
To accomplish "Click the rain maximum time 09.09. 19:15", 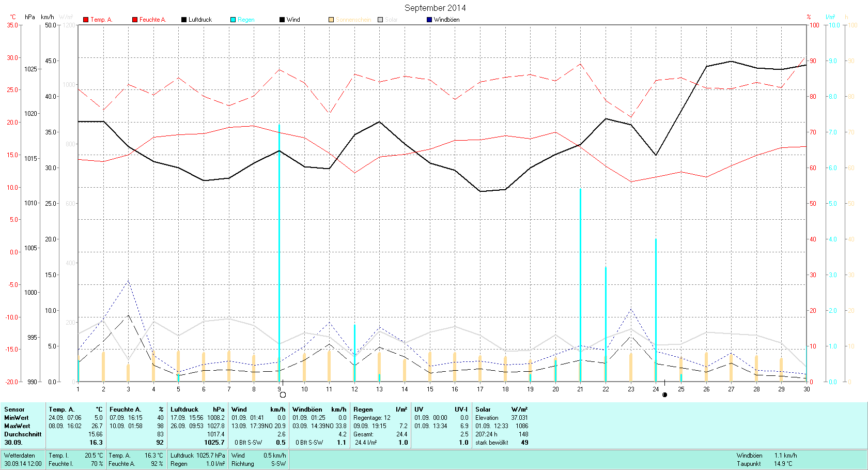I will (x=370, y=426).
